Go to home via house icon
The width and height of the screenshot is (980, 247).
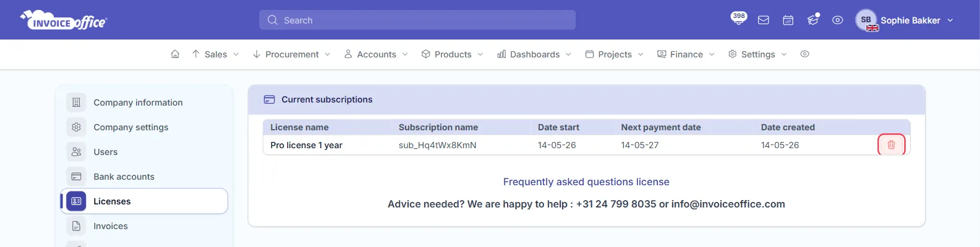point(175,54)
